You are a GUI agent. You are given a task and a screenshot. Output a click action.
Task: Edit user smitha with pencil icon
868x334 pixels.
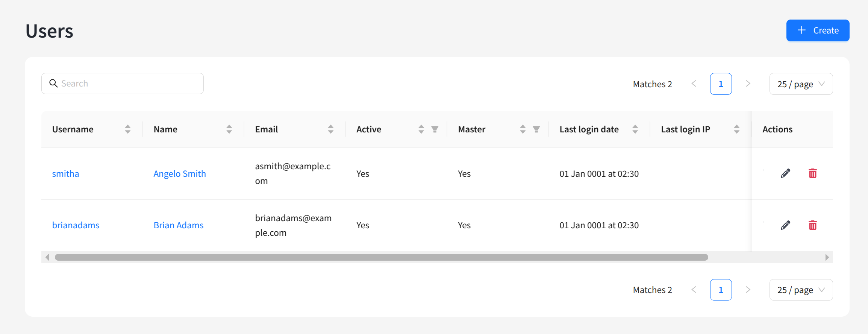pyautogui.click(x=785, y=173)
